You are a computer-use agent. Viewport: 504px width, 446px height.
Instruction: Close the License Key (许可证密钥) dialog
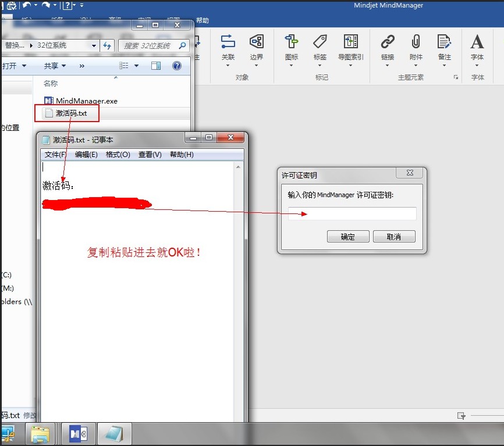(x=410, y=173)
